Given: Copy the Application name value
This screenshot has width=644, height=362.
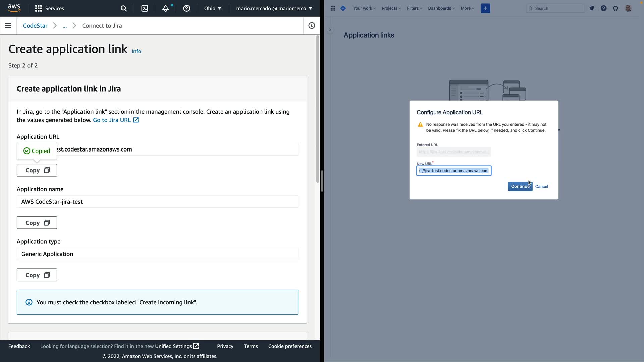Looking at the screenshot, I should [x=37, y=223].
